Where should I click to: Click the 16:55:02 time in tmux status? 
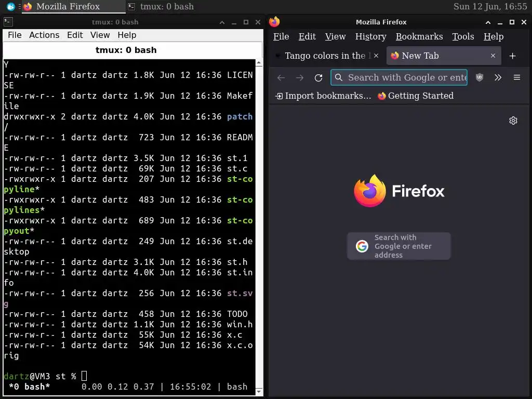click(190, 387)
